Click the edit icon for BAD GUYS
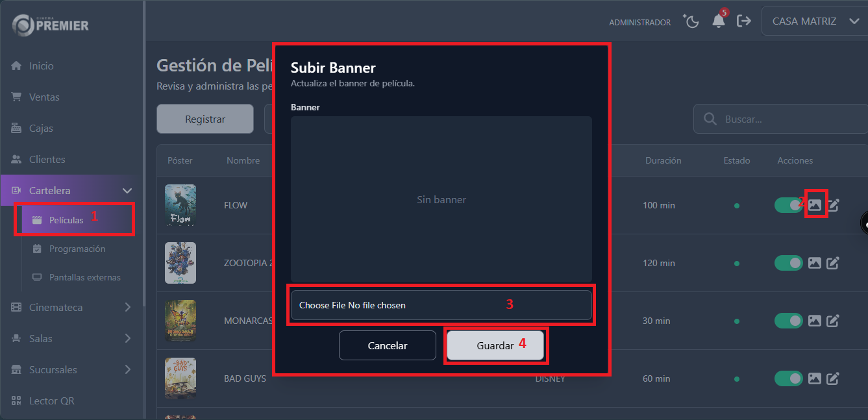Viewport: 868px width, 420px height. coord(833,378)
